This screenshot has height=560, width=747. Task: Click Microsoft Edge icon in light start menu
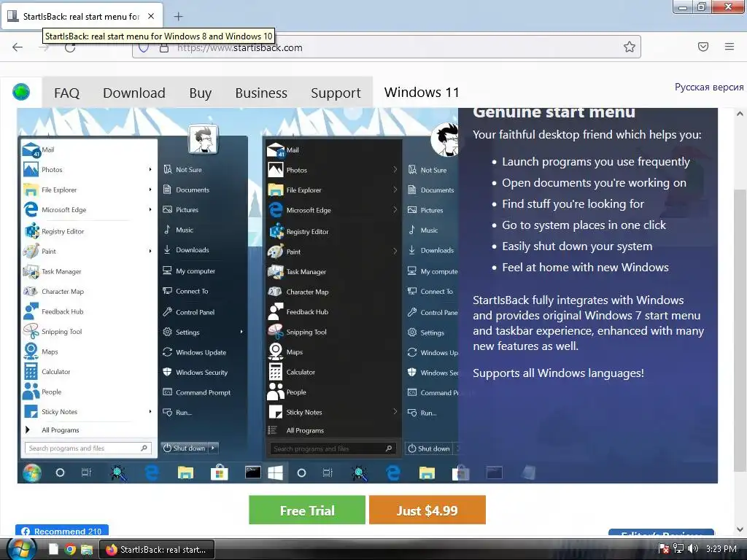(31, 209)
